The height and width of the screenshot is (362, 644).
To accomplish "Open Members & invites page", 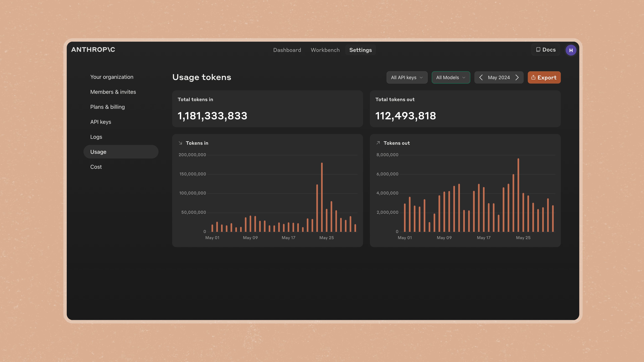I will click(113, 92).
